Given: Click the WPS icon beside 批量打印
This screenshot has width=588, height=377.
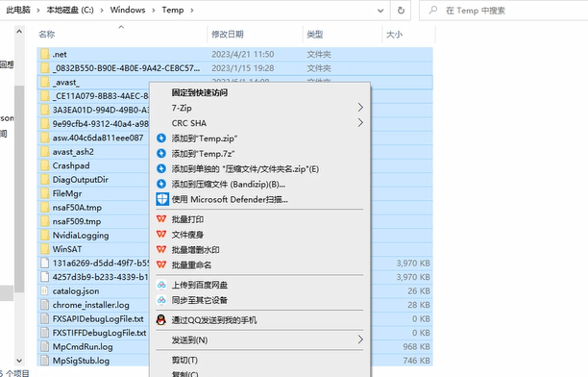Looking at the screenshot, I should coord(161,219).
